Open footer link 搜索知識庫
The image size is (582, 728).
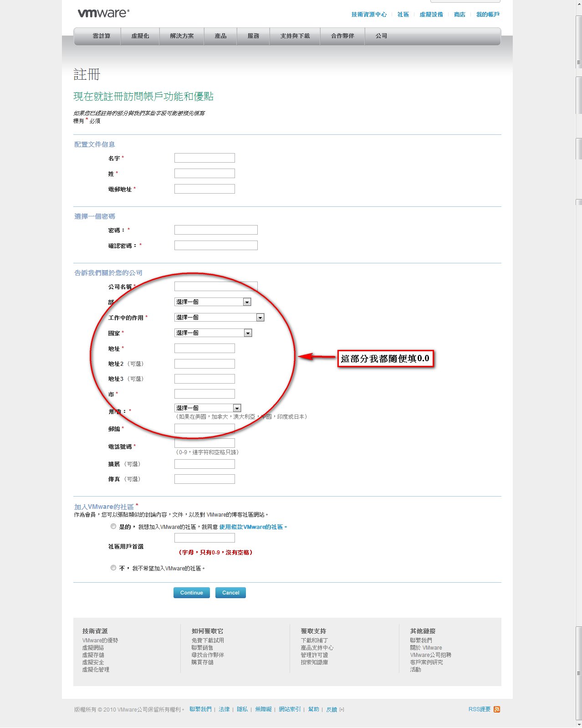coord(315,662)
